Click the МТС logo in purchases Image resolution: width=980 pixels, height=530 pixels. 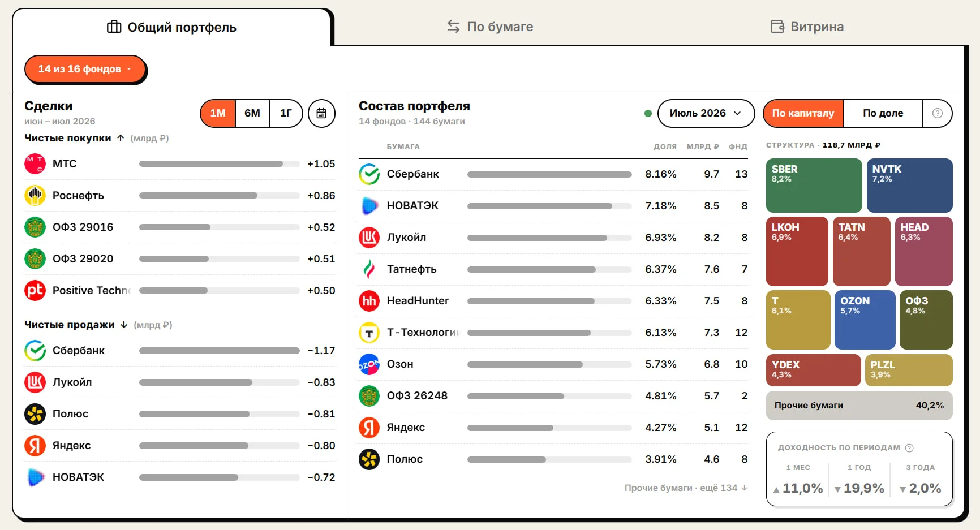tap(35, 164)
